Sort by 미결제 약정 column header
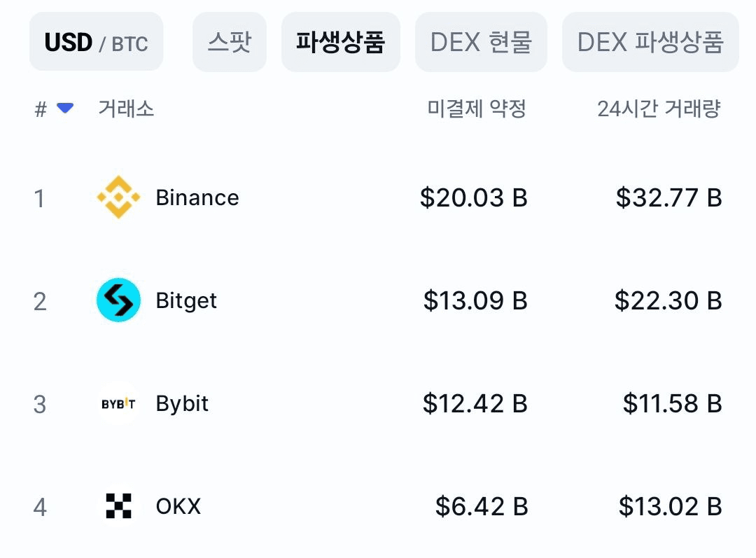The height and width of the screenshot is (558, 756). tap(477, 109)
